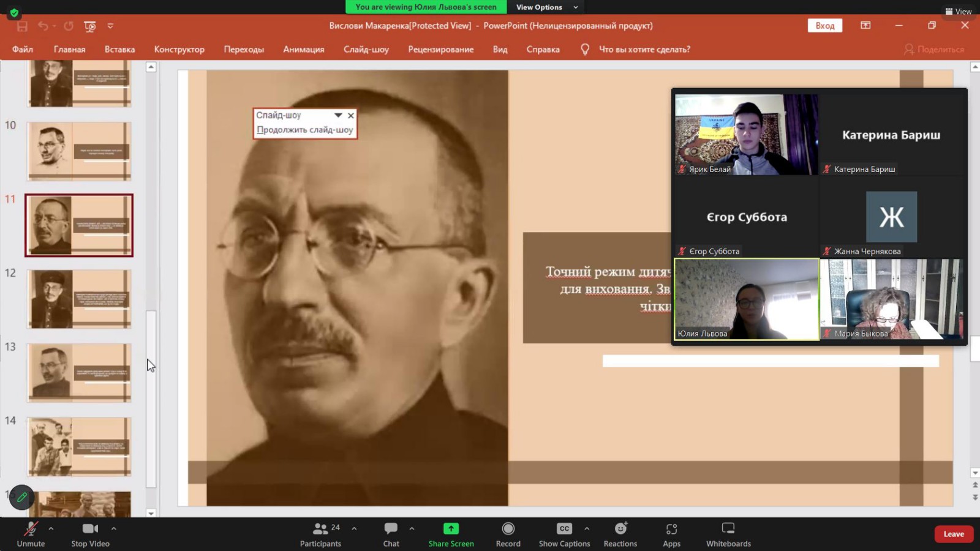Open the Слайд-шоу popup dropdown arrow
The width and height of the screenshot is (980, 551).
pos(338,115)
